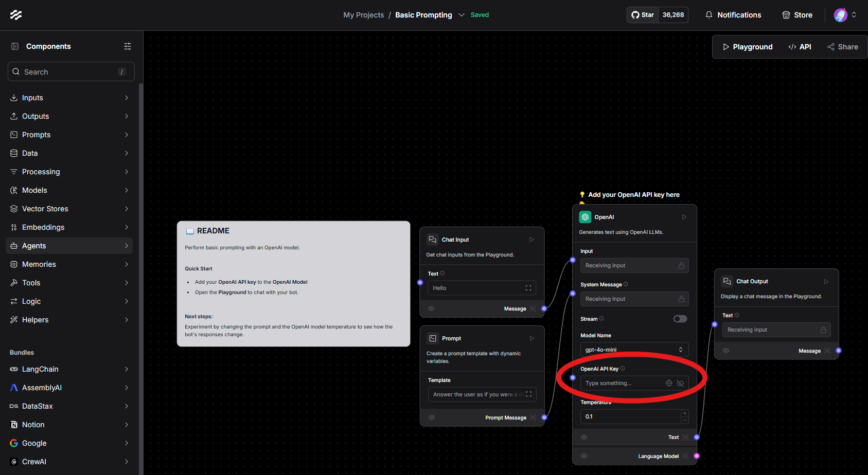
Task: Collapse the Components sidebar panel icon
Action: 15,46
